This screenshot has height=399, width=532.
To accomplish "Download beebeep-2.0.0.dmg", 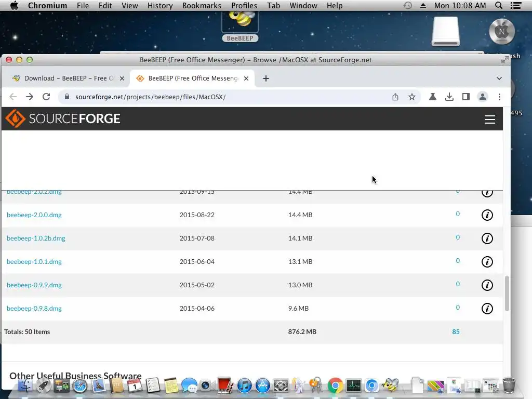I will (x=34, y=215).
